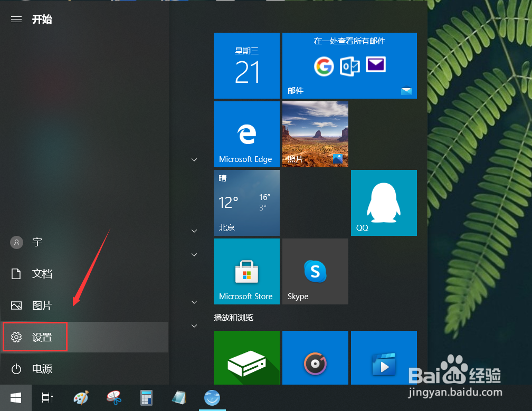The height and width of the screenshot is (411, 532).
Task: Open 设置 settings
Action: pyautogui.click(x=84, y=337)
